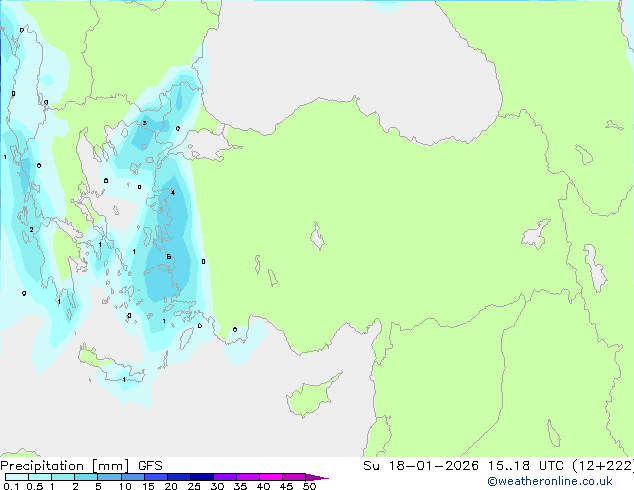Click the legend tick label "35"
Screen dimensions: 634x490
pyautogui.click(x=240, y=486)
